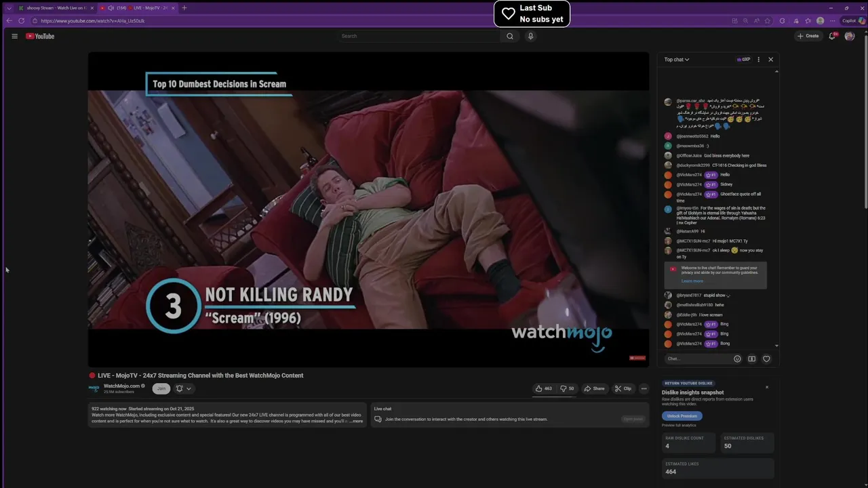868x488 pixels.
Task: Open browser zoom magnifier icon
Action: point(746,20)
